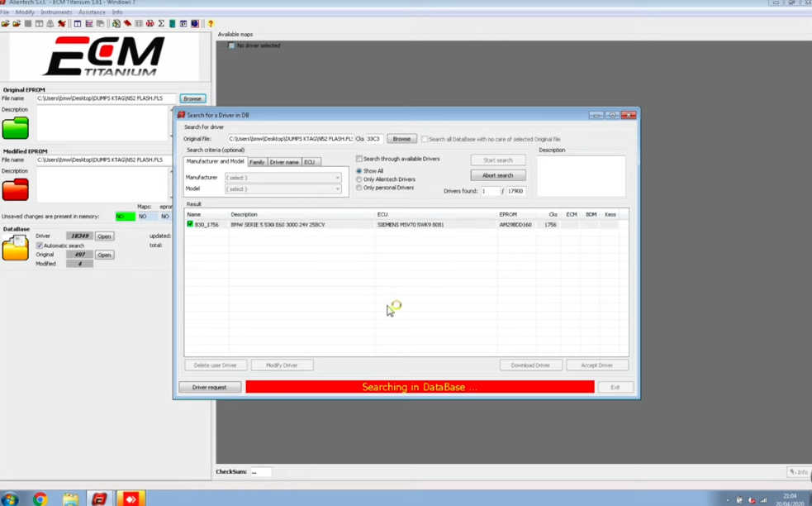
Task: Open the Manufacturer dropdown
Action: pos(283,178)
